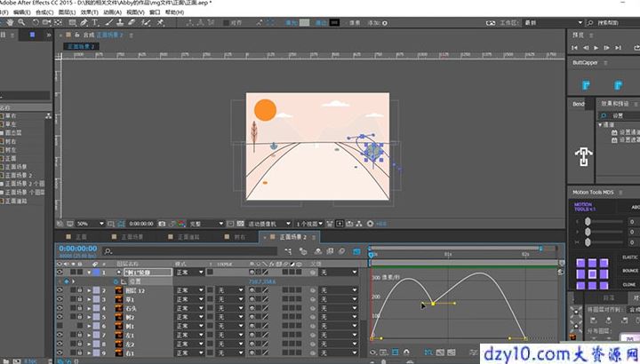The width and height of the screenshot is (640, 364).
Task: Select the Clone Stamp tool
Action: tap(120, 22)
